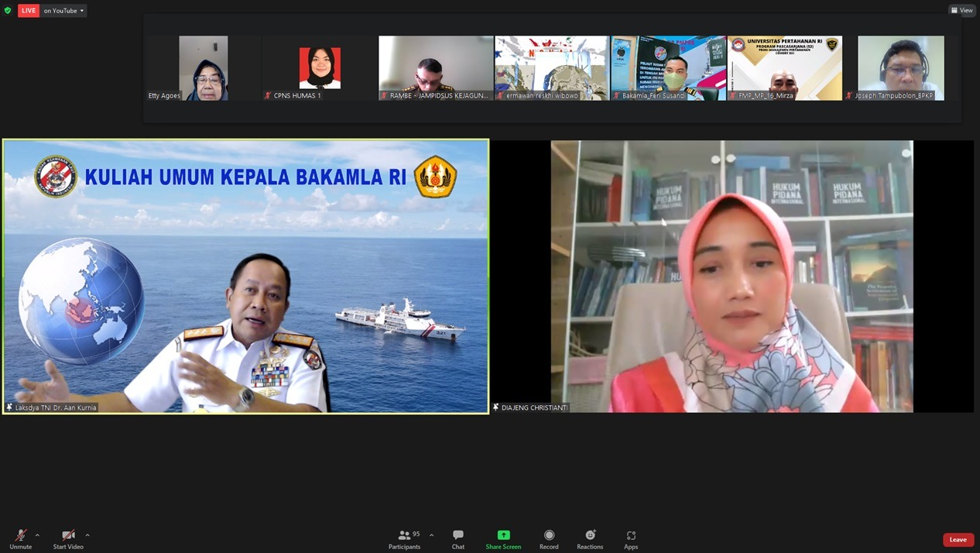Open the Chat panel
The image size is (980, 553).
(x=458, y=539)
